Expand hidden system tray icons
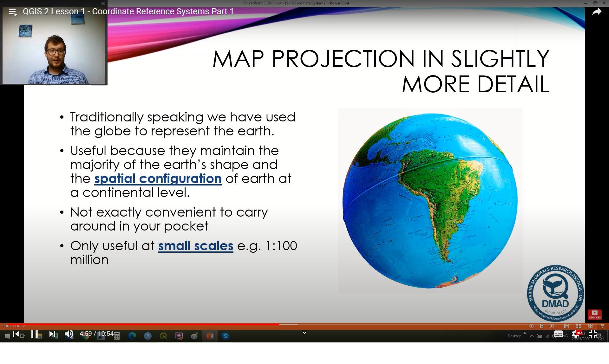Image resolution: width=609 pixels, height=364 pixels. [x=532, y=336]
